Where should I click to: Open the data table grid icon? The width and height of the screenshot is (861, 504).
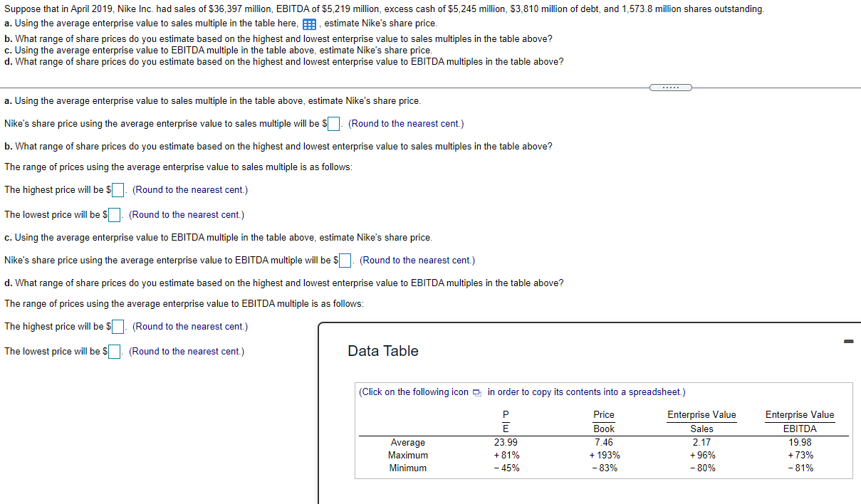click(311, 23)
